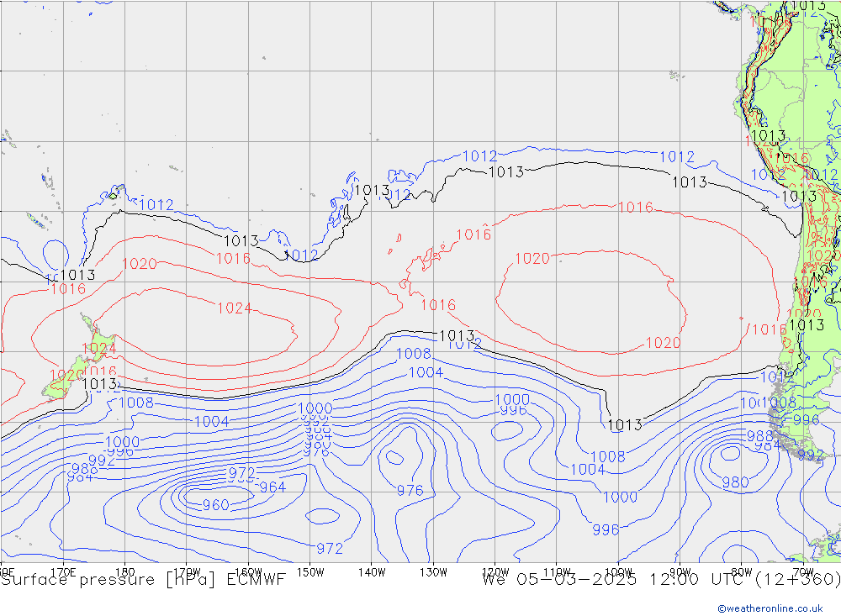Click the 90W longitude label

coord(680,572)
